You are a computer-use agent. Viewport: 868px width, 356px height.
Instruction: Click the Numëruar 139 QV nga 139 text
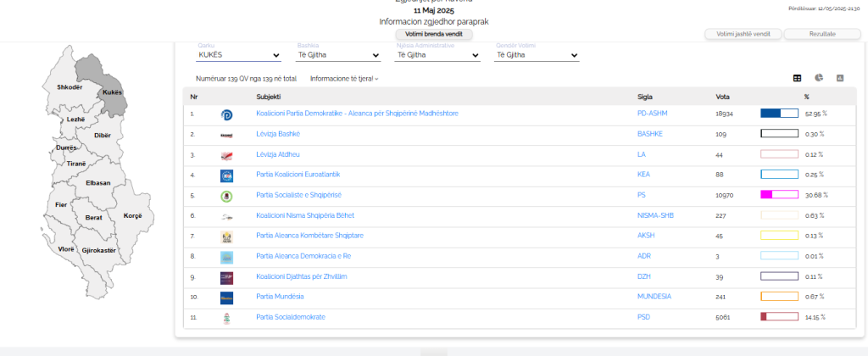coord(247,79)
